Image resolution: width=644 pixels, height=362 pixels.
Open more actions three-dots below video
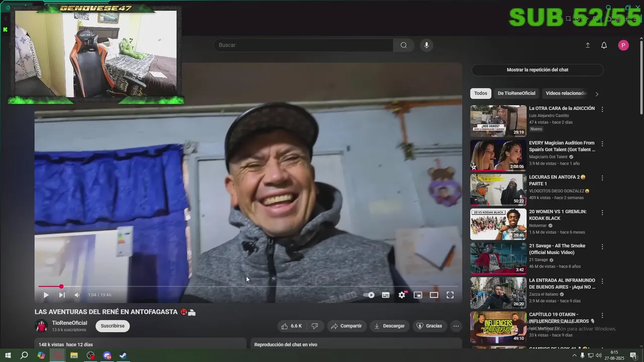[456, 326]
